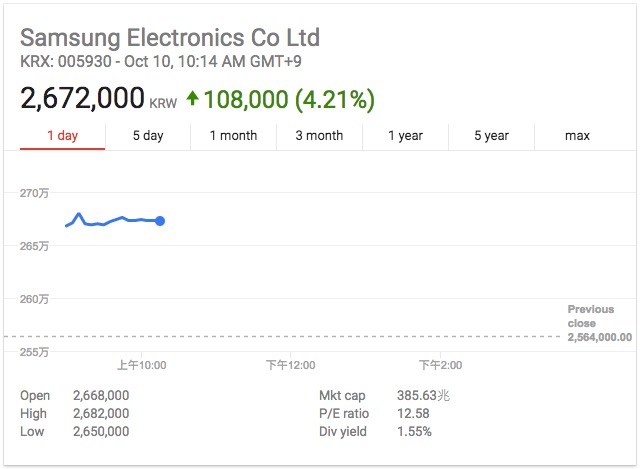Click the P/E ratio value 12.58

tap(413, 413)
